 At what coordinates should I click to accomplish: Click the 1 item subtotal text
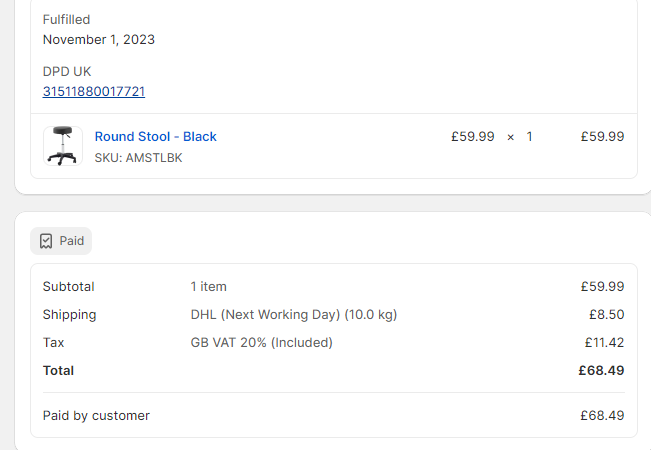click(x=208, y=287)
